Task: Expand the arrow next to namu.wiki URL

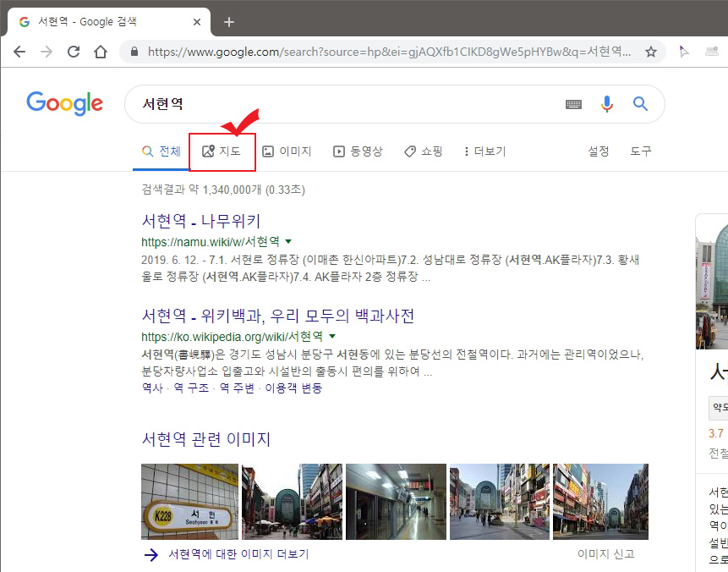Action: 288,241
